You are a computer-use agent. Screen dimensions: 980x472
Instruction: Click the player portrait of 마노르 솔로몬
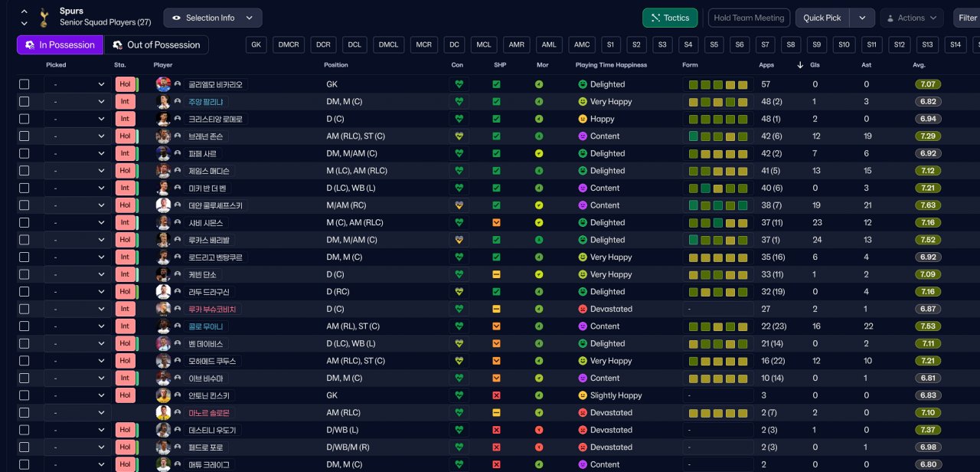(x=163, y=412)
